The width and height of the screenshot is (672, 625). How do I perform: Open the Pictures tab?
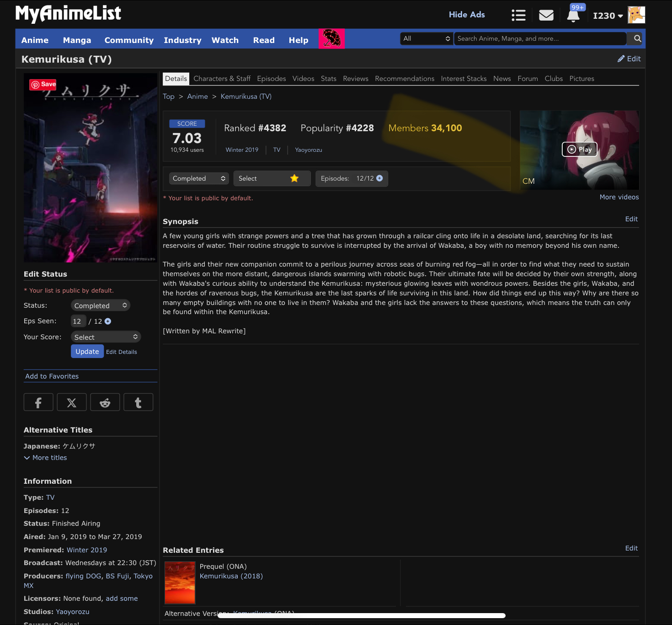[x=581, y=79]
